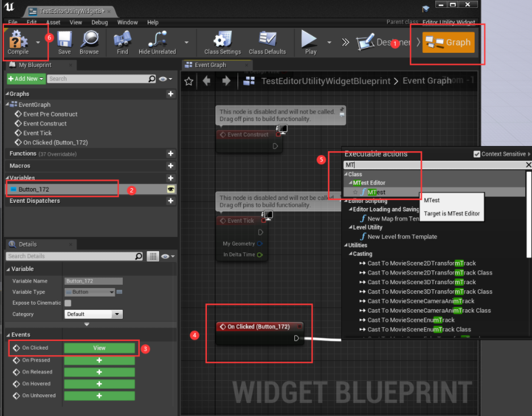Select On Clicked (Button_172) tree item
The height and width of the screenshot is (416, 532).
(55, 143)
